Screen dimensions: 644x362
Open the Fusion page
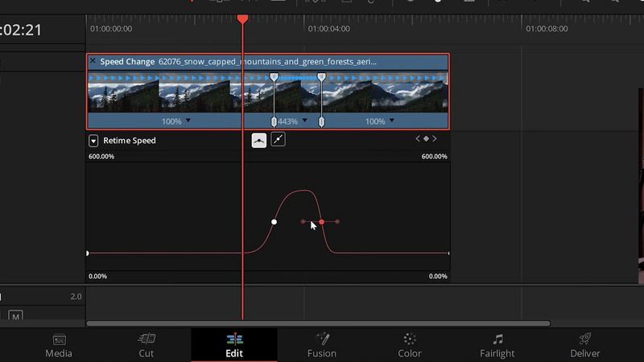pos(322,345)
